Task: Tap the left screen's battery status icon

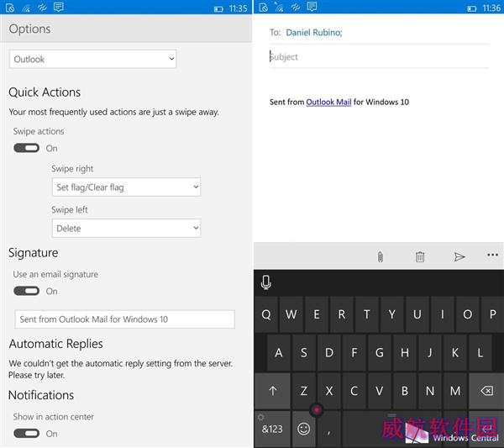Action: (218, 9)
